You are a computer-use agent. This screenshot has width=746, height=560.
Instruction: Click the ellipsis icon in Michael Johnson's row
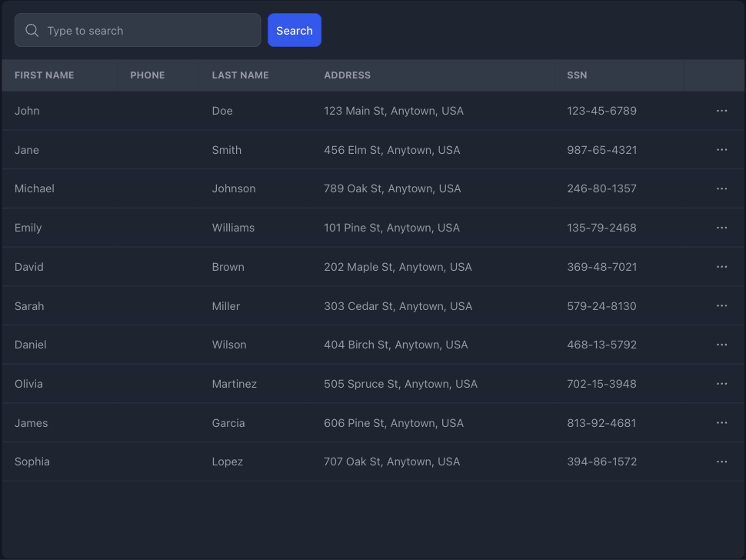(x=721, y=188)
